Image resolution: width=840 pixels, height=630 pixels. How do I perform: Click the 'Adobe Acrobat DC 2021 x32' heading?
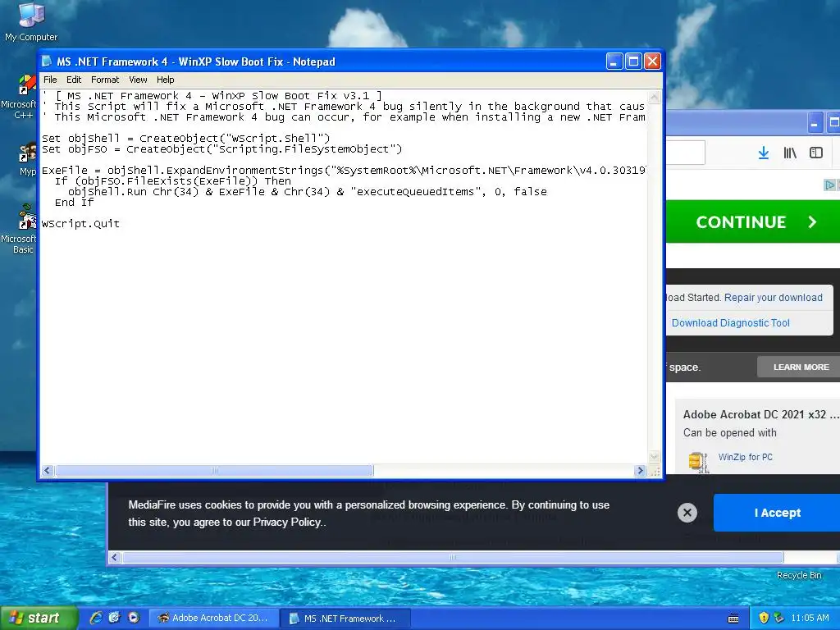tap(760, 414)
